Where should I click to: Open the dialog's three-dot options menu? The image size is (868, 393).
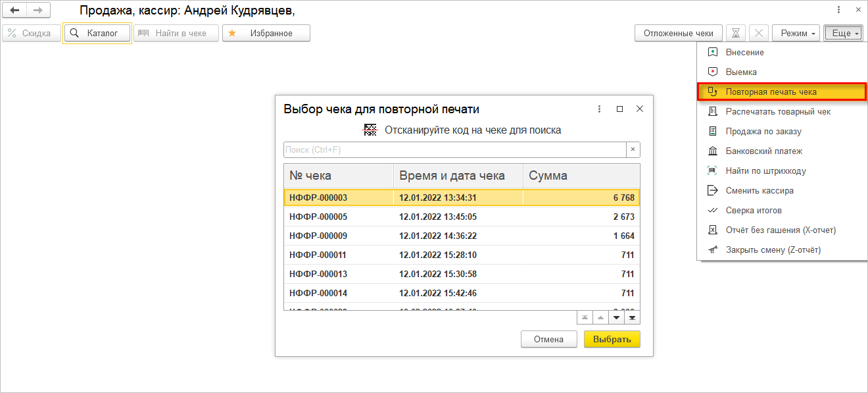599,109
